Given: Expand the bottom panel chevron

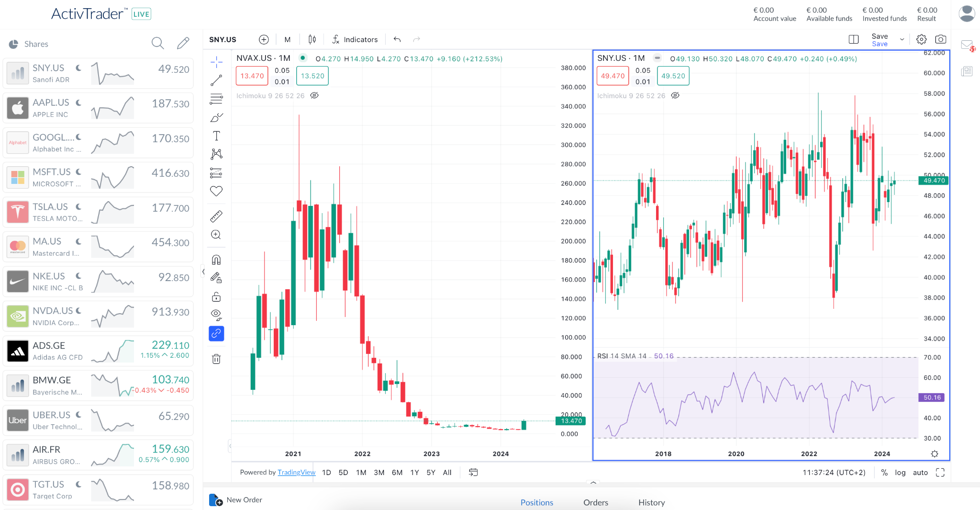Looking at the screenshot, I should point(593,483).
